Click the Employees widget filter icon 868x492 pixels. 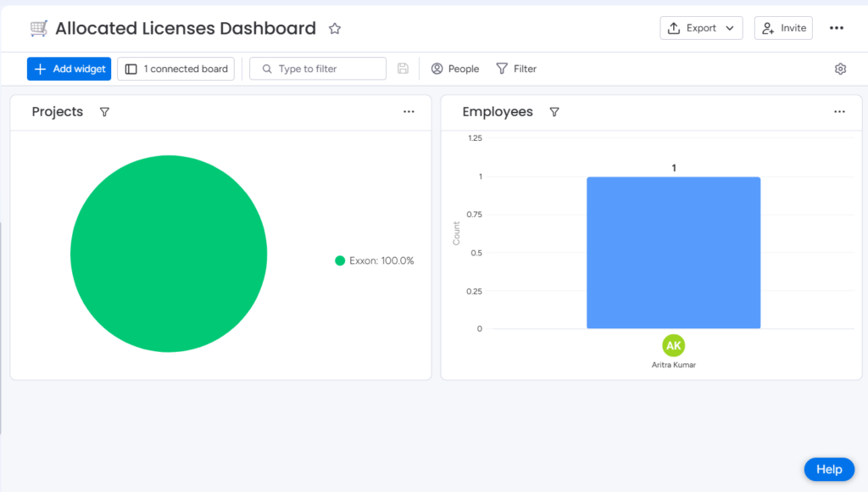[554, 112]
